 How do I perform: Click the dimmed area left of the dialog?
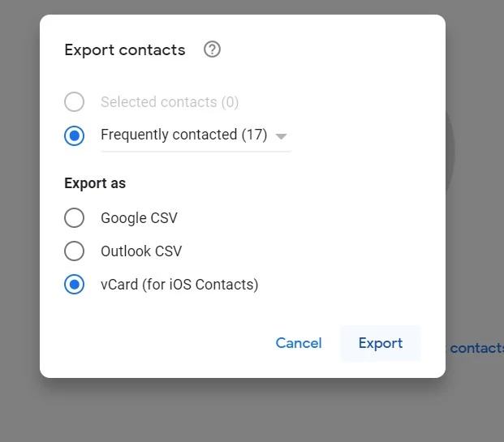pos(19,219)
